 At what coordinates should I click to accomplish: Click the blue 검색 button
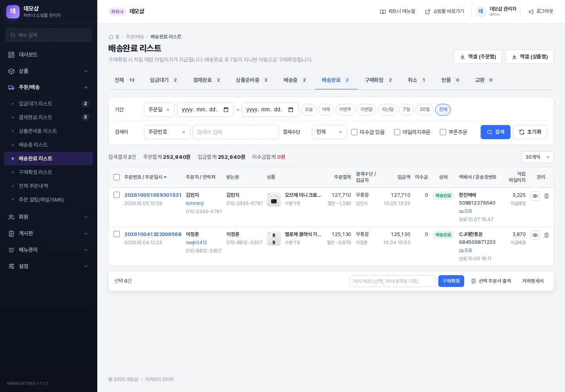(x=496, y=132)
